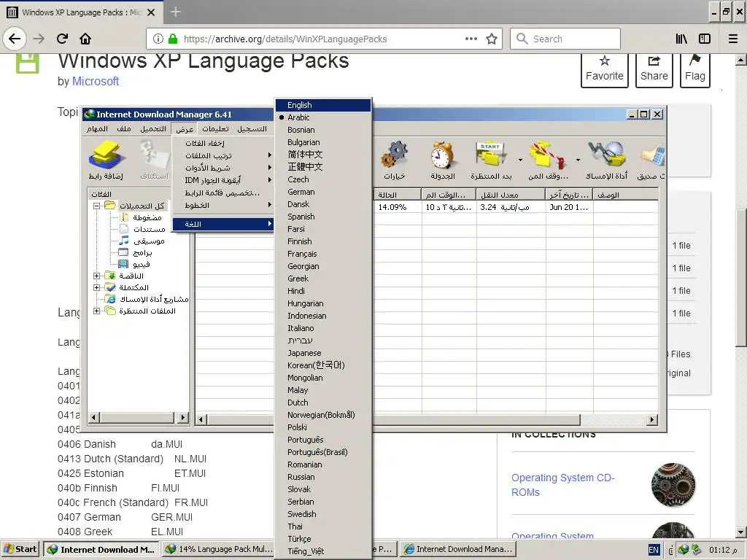The image size is (747, 560).
Task: Expand the Toolbar submenu
Action: [x=223, y=168]
